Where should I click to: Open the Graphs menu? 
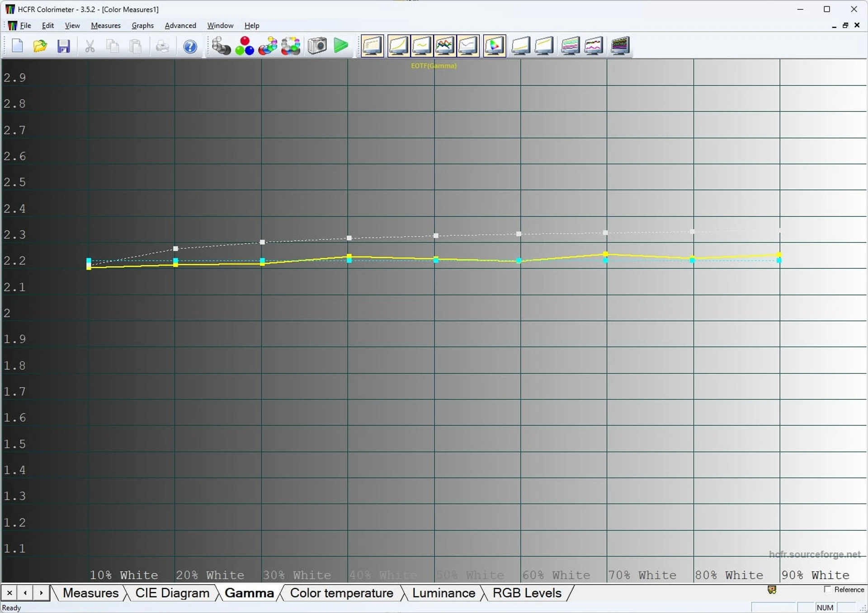point(143,25)
